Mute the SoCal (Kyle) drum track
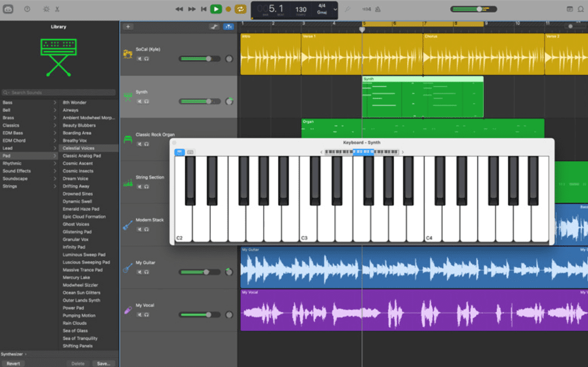The image size is (588, 367). [140, 59]
